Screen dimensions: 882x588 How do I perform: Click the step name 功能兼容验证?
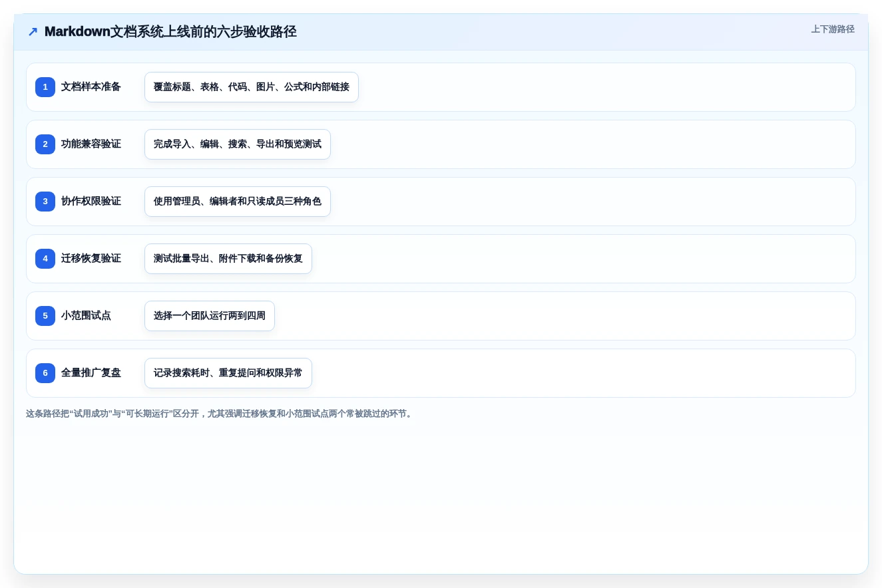click(x=91, y=144)
